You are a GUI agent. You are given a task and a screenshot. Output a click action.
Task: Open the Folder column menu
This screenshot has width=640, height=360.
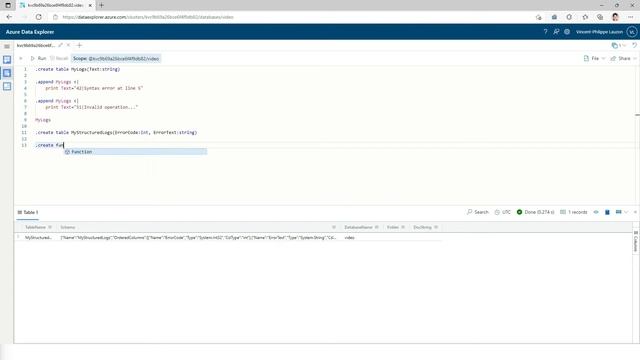403,227
